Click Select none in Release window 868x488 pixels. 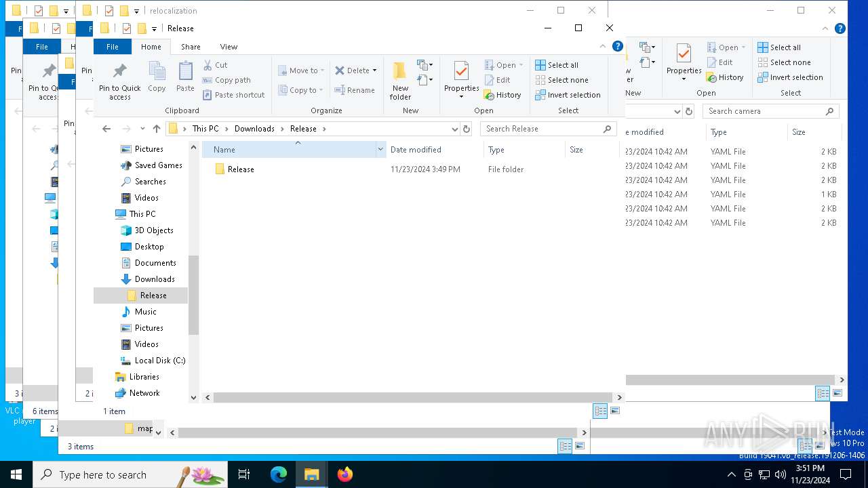point(561,80)
